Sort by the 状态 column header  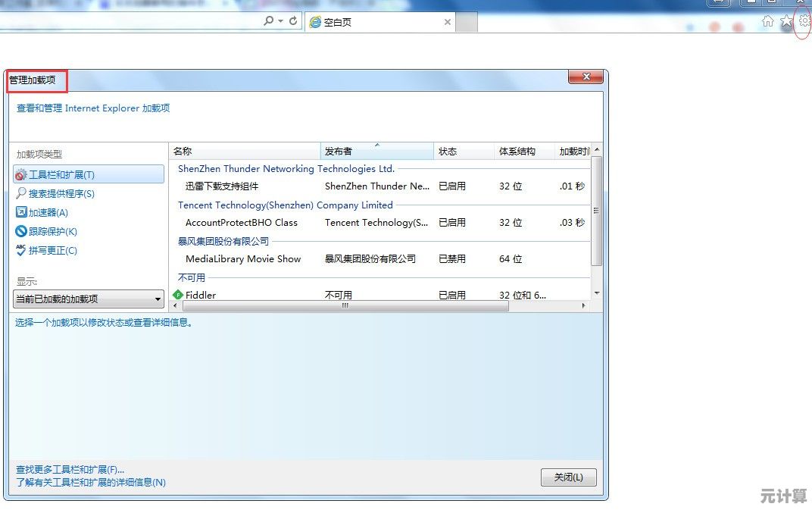(464, 152)
